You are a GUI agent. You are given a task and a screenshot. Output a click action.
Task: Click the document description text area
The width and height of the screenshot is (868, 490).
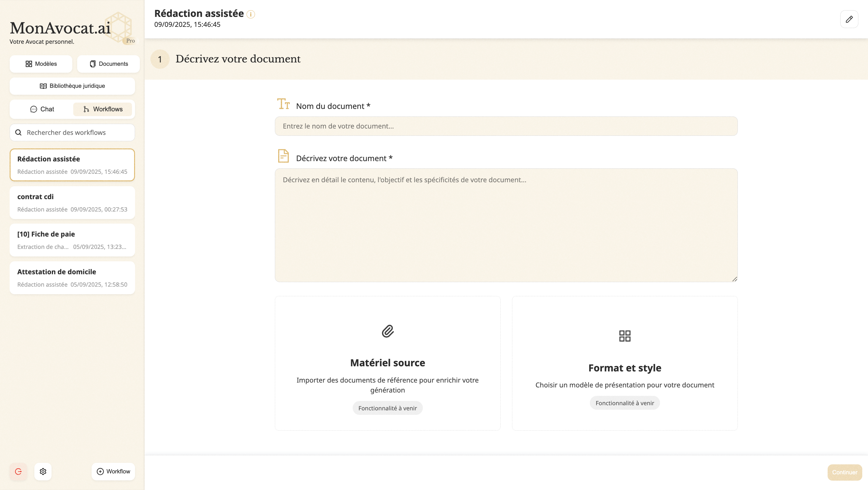tap(506, 225)
